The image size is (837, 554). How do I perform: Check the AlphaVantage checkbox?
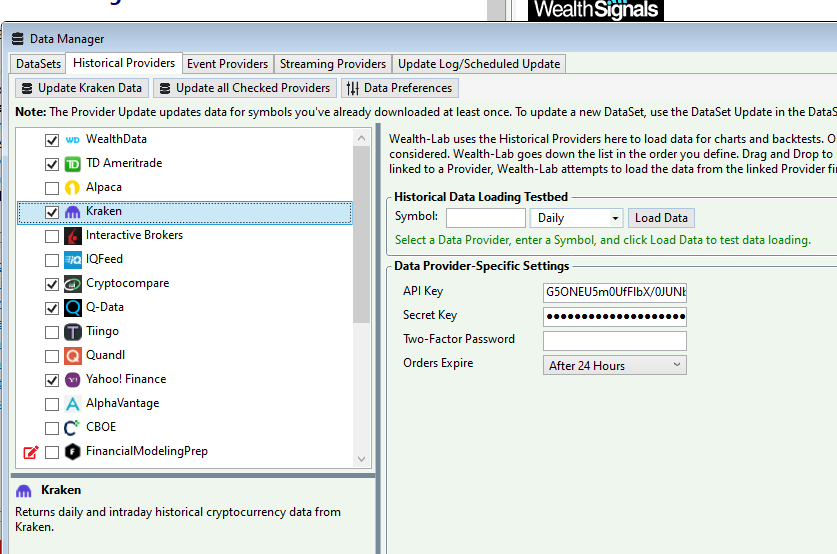coord(52,405)
